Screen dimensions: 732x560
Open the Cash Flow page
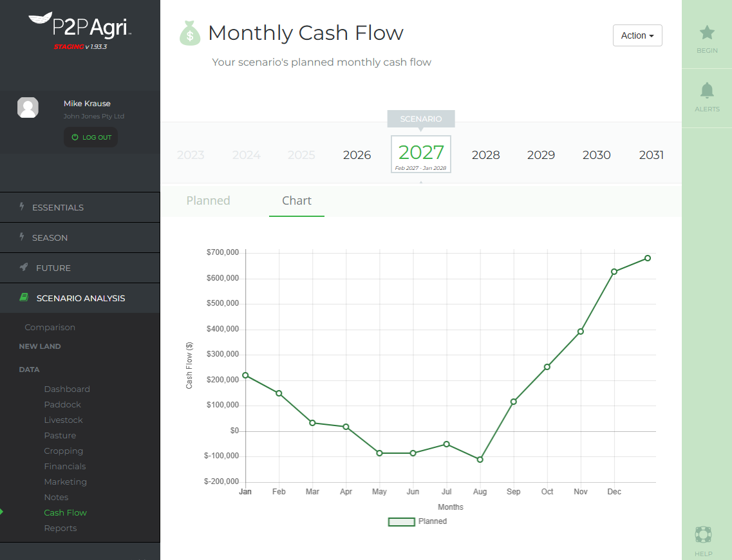pos(66,512)
